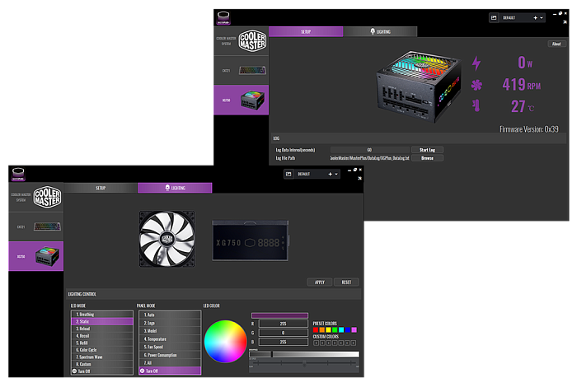Choose red preset color swatch
The width and height of the screenshot is (577, 392).
coord(316,330)
